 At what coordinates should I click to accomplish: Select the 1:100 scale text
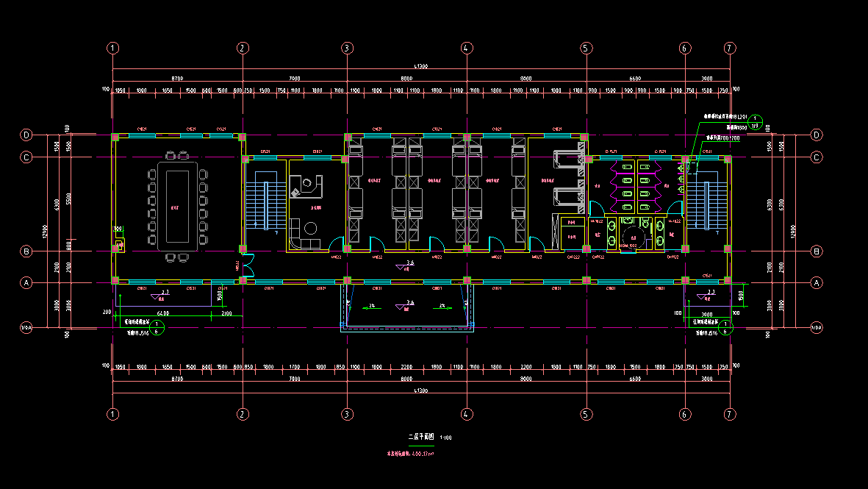tap(446, 438)
